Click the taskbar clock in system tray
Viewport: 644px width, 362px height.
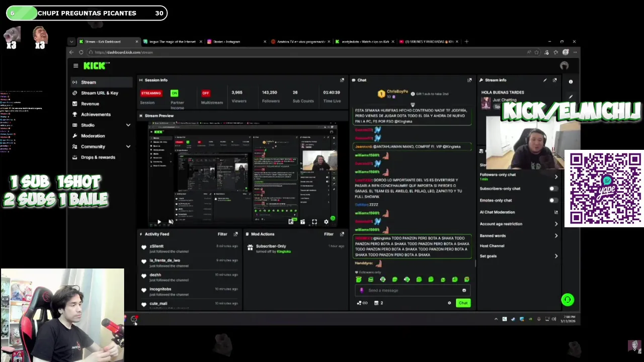569,319
